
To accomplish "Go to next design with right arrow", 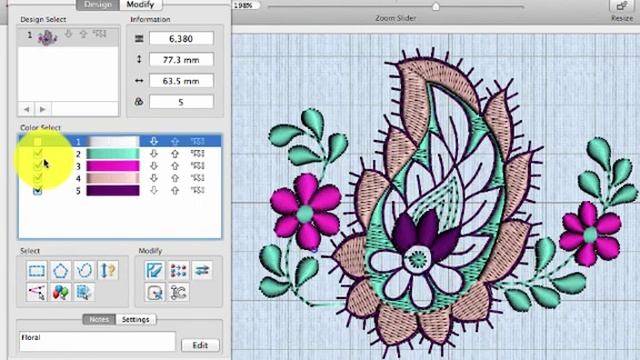I will [42, 109].
